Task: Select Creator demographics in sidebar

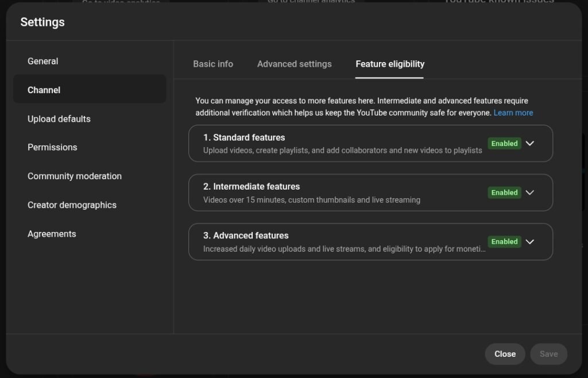Action: (x=72, y=205)
